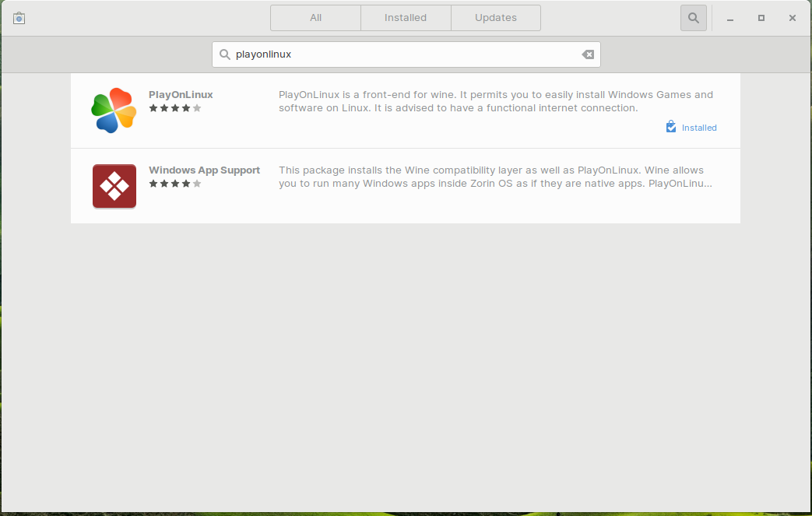
Task: Clear the search field text
Action: (588, 54)
